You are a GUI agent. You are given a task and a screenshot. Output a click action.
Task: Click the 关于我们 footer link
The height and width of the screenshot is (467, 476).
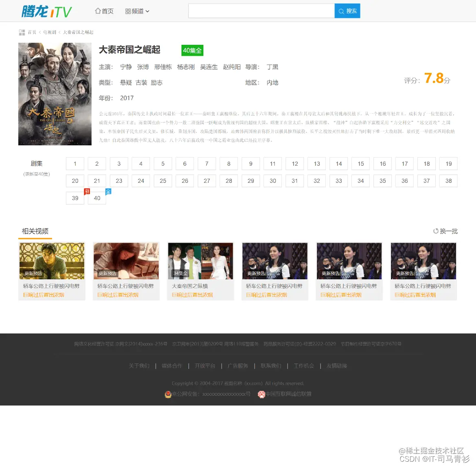pyautogui.click(x=139, y=366)
